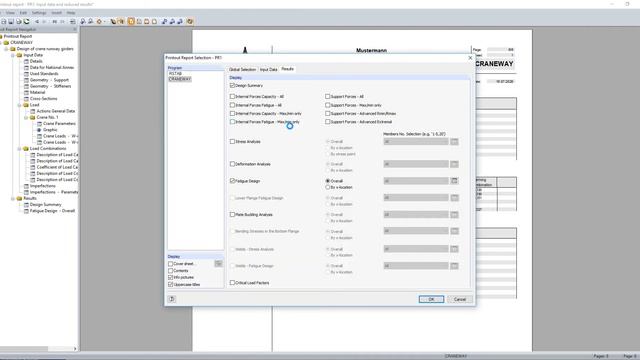This screenshot has width=640, height=360.
Task: Collapse the Design of crane runway girders node
Action: click(7, 49)
